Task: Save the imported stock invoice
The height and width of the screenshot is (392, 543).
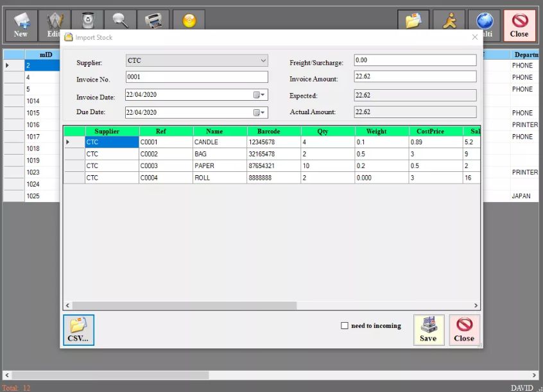Action: click(428, 330)
